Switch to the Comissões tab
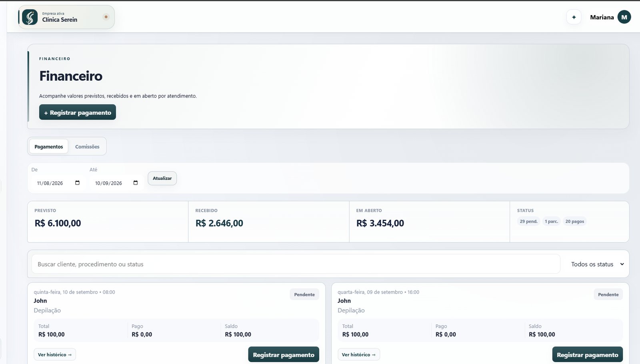Image resolution: width=640 pixels, height=364 pixels. [x=87, y=147]
